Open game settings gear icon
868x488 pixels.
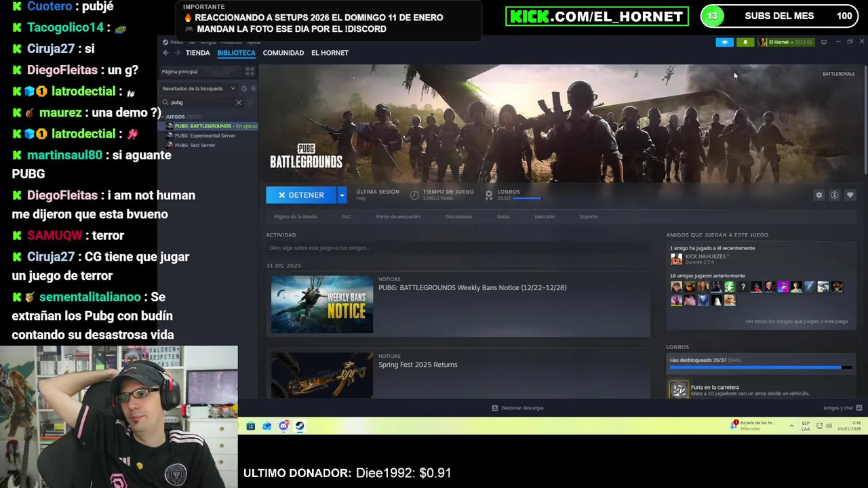pos(819,195)
